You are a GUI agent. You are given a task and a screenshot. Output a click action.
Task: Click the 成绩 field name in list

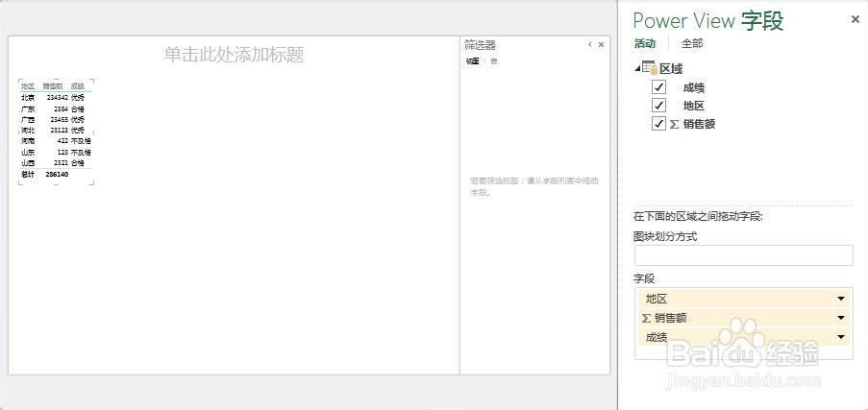coord(694,87)
